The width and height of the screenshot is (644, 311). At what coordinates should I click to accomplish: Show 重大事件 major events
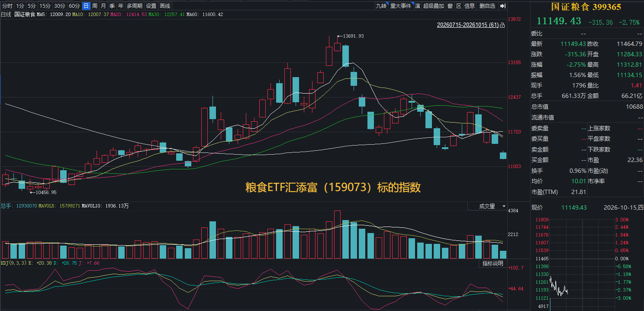tap(401, 6)
